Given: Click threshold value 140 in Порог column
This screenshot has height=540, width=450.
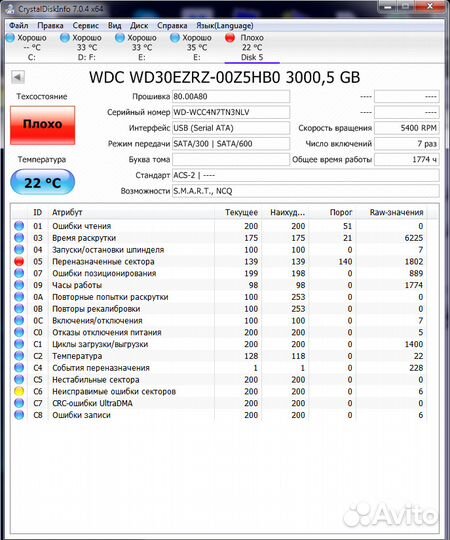Looking at the screenshot, I should (345, 261).
